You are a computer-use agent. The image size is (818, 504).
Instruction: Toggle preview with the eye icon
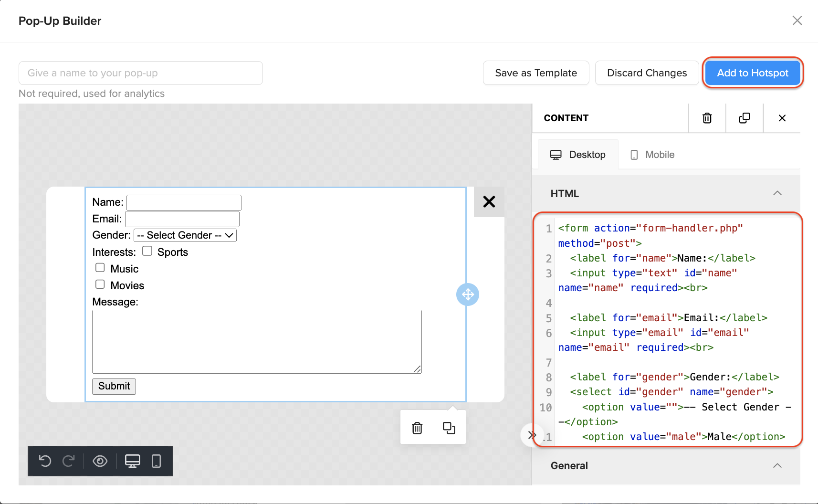click(100, 461)
